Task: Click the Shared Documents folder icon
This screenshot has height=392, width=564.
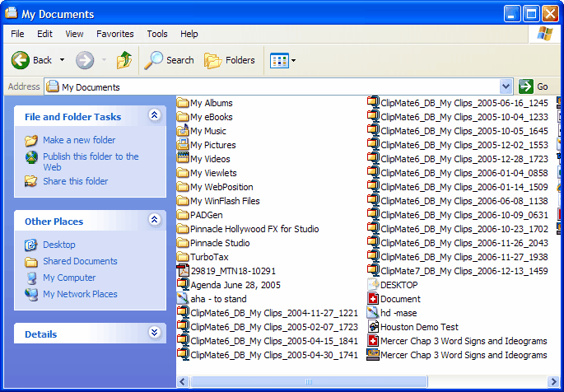Action: (31, 262)
